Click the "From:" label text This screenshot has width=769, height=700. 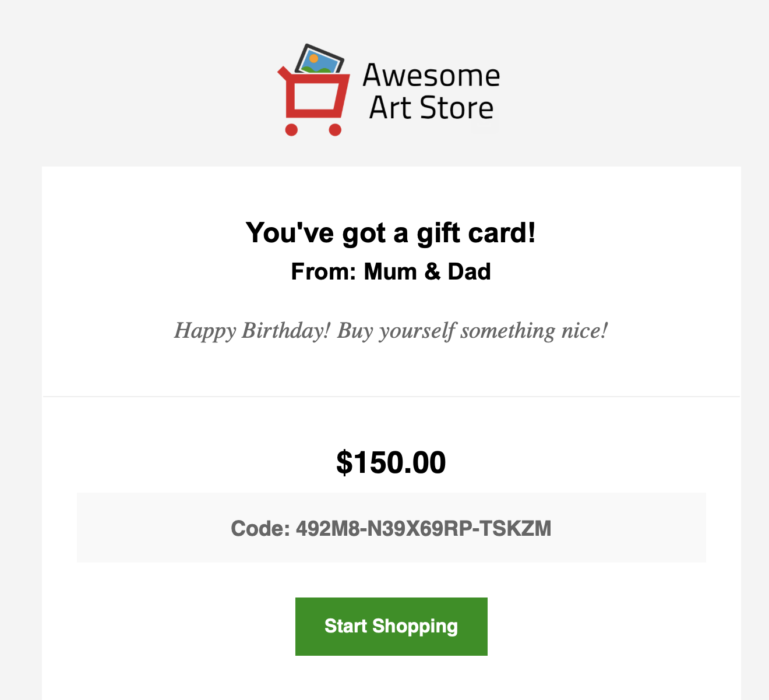point(324,271)
